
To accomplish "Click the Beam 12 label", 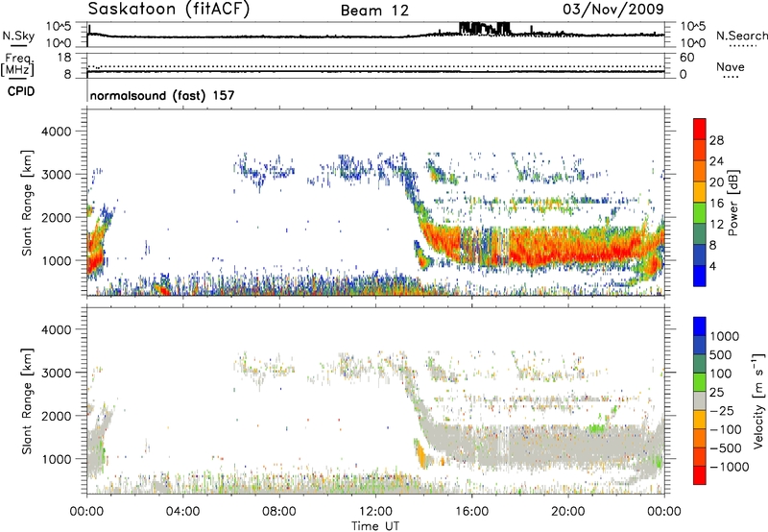I will point(374,11).
